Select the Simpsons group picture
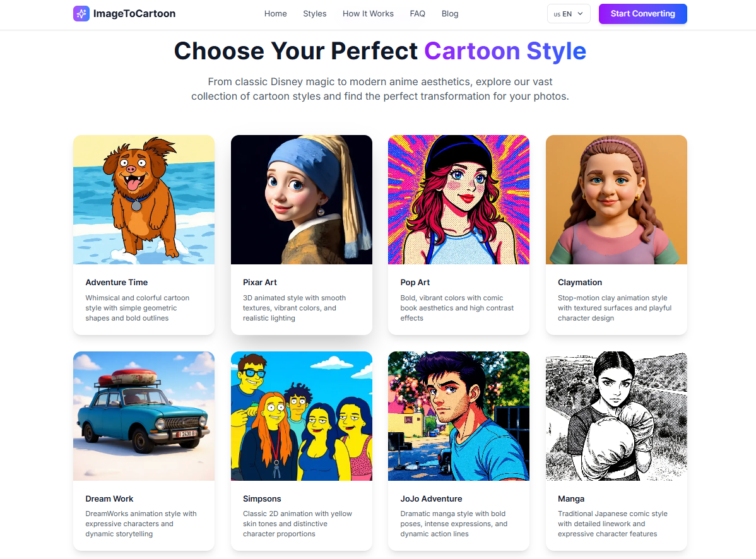This screenshot has width=756, height=559. pyautogui.click(x=301, y=416)
